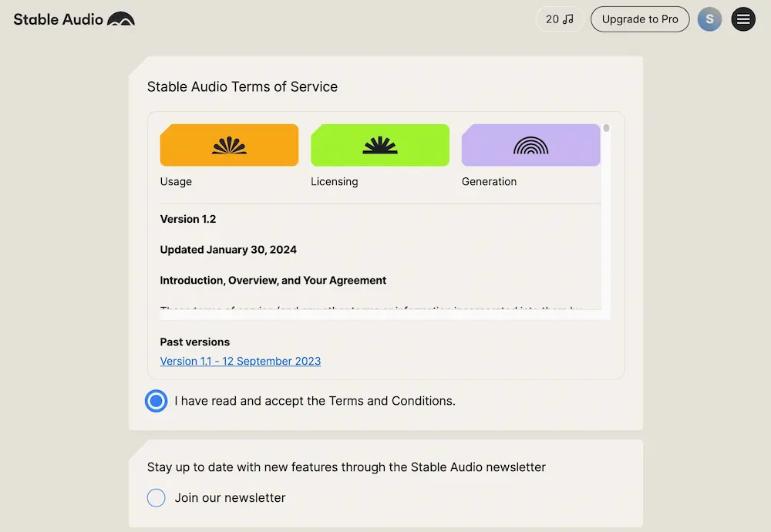Viewport: 771px width, 532px height.
Task: Open the Stable Audio logo home link
Action: pos(74,19)
